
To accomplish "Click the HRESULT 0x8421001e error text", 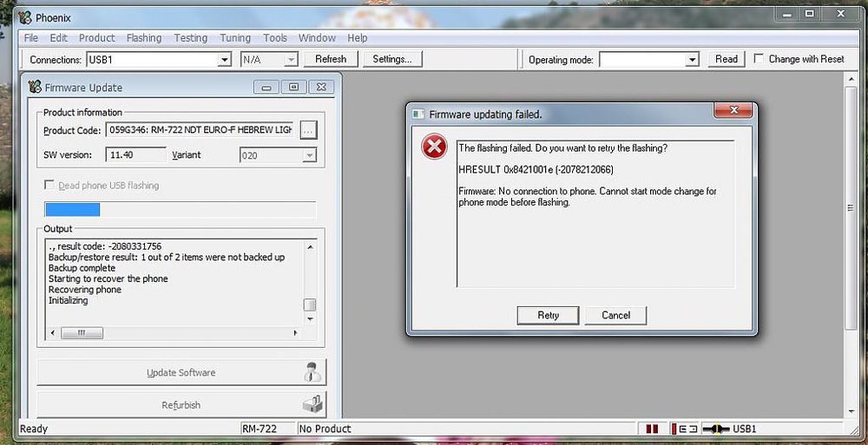I will coord(536,169).
